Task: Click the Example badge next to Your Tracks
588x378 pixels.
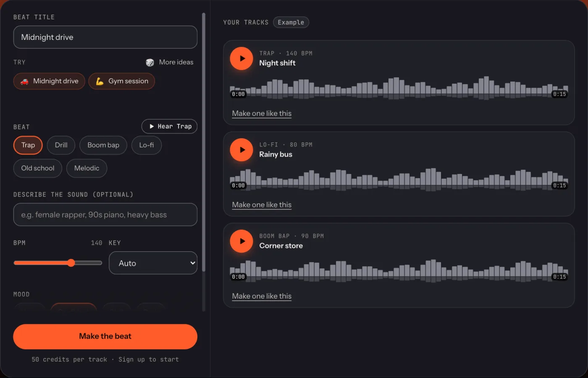Action: 291,22
